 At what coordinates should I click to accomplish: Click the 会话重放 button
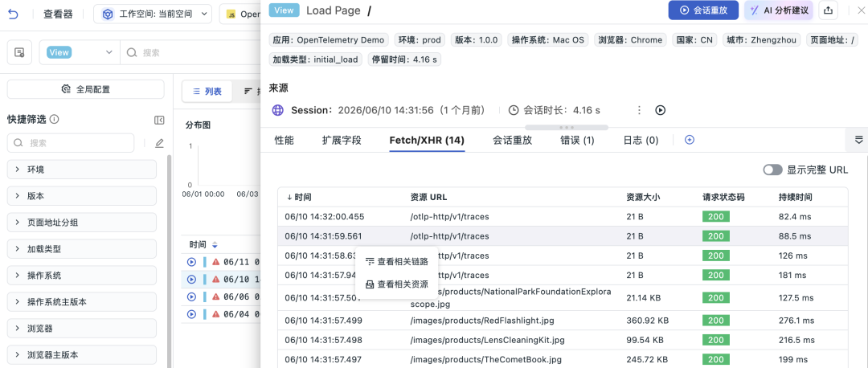click(703, 10)
